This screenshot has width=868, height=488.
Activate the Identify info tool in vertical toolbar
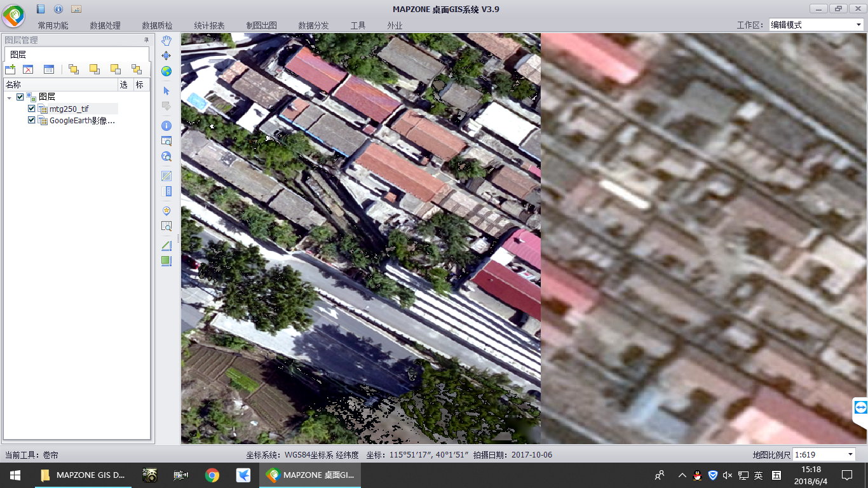(166, 126)
